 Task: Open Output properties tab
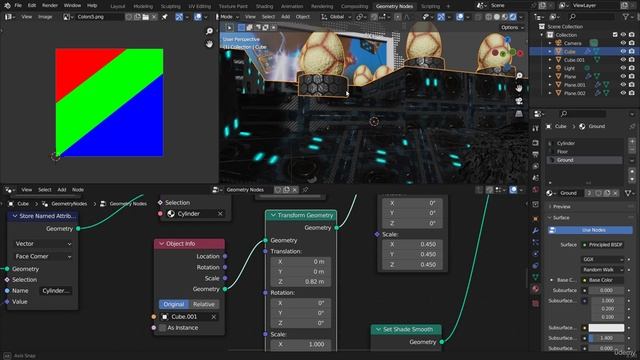click(536, 155)
